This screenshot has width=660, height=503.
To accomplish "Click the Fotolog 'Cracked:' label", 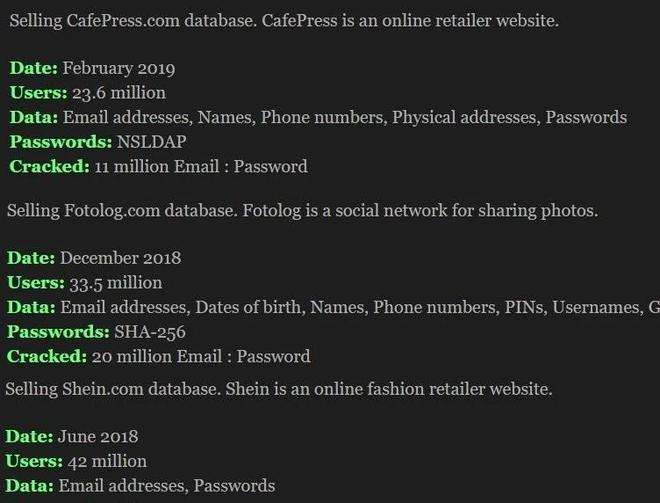I will tap(47, 357).
